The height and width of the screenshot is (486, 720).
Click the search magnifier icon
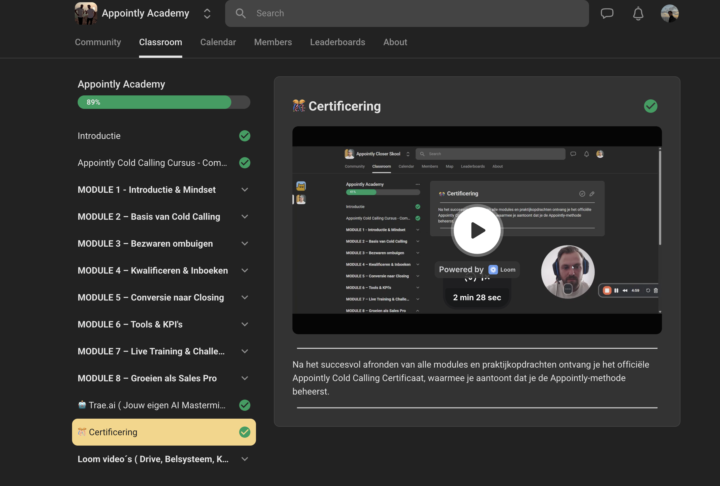241,13
